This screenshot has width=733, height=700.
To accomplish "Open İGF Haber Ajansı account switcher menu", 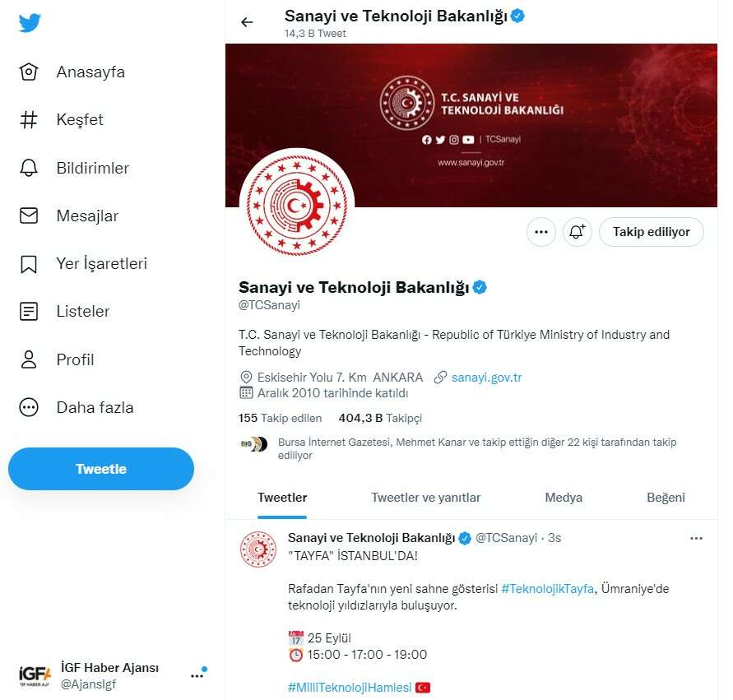I will [197, 675].
